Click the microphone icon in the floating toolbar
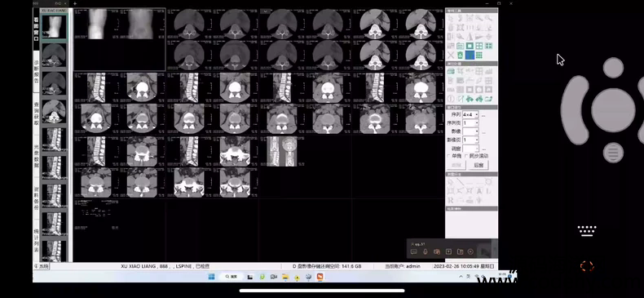Image resolution: width=644 pixels, height=298 pixels. tap(426, 252)
